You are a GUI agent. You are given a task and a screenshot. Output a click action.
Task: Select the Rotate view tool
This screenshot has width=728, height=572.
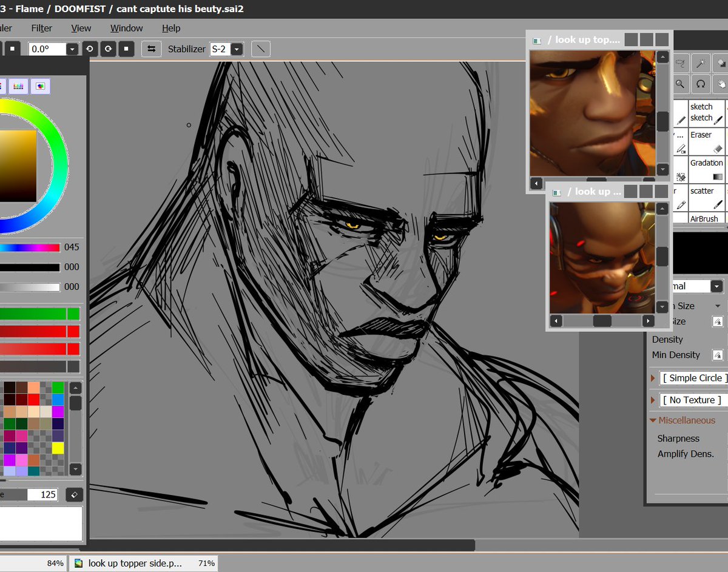[701, 84]
